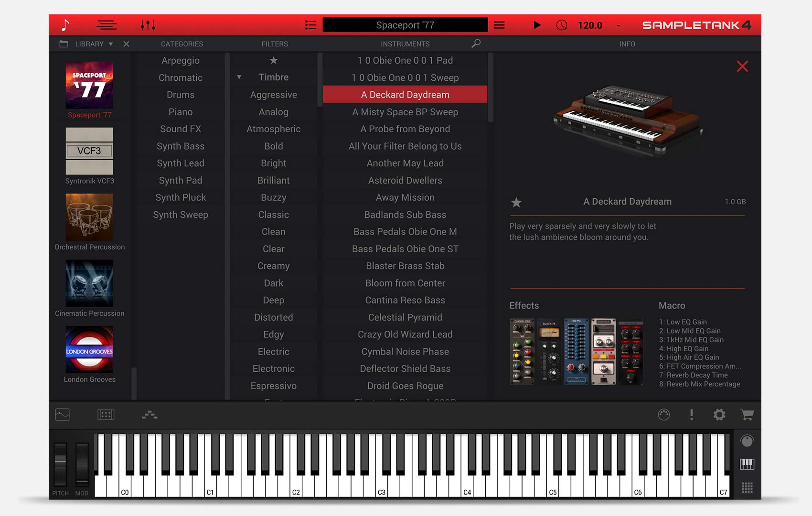
Task: Select the Celestial Pyramid instrument
Action: (x=405, y=317)
